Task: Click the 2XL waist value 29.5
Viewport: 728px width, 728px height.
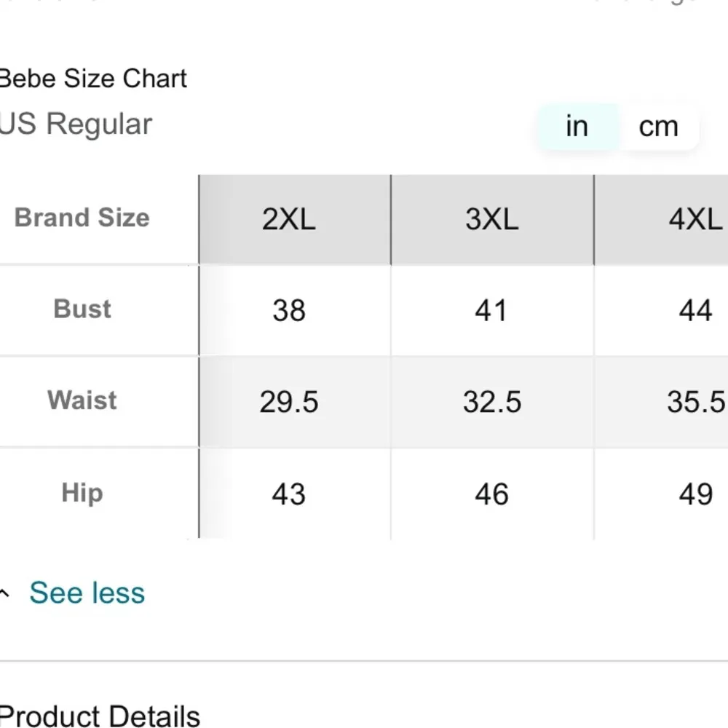Action: (289, 402)
